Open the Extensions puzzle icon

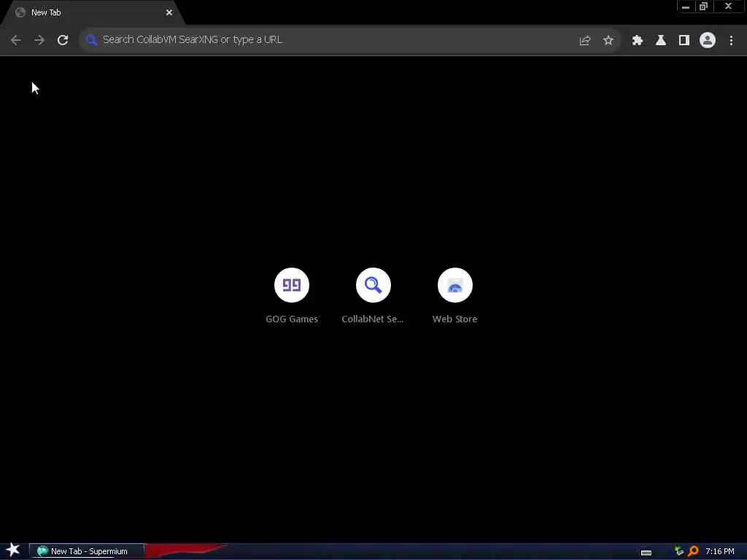tap(638, 41)
